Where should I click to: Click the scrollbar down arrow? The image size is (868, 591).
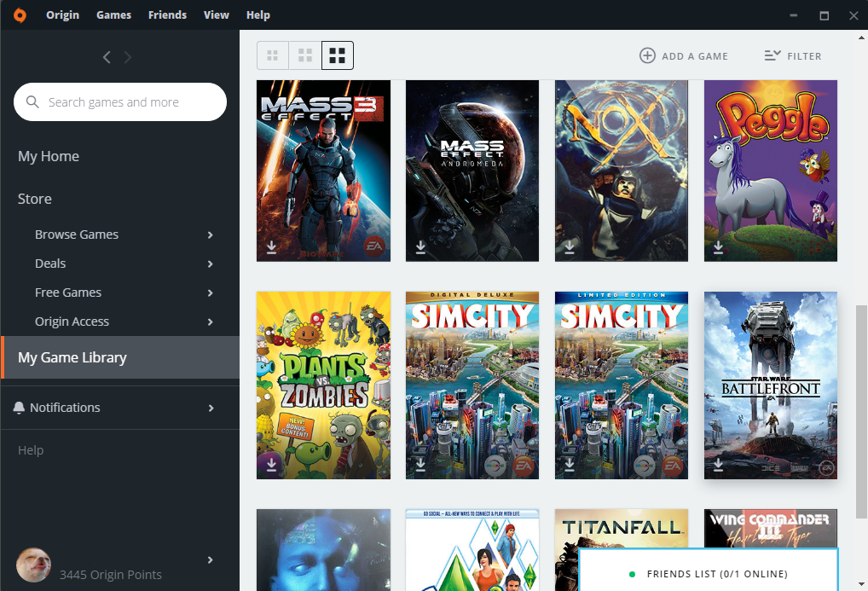coord(861,584)
